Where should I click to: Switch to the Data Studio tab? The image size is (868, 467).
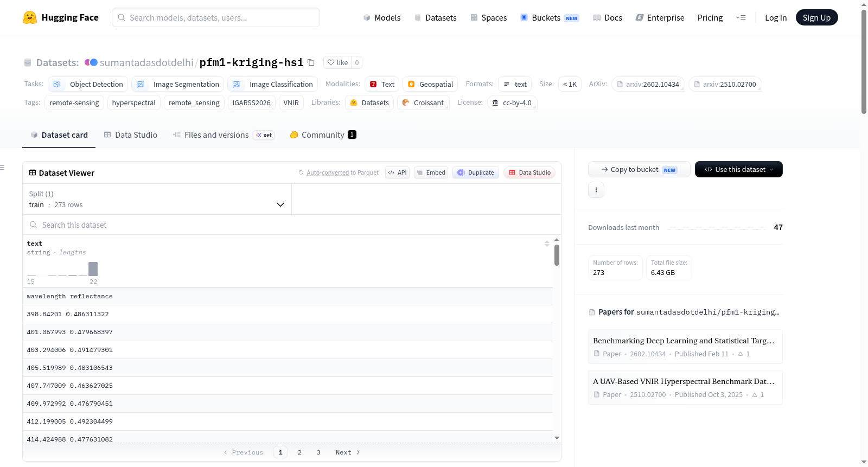(131, 135)
